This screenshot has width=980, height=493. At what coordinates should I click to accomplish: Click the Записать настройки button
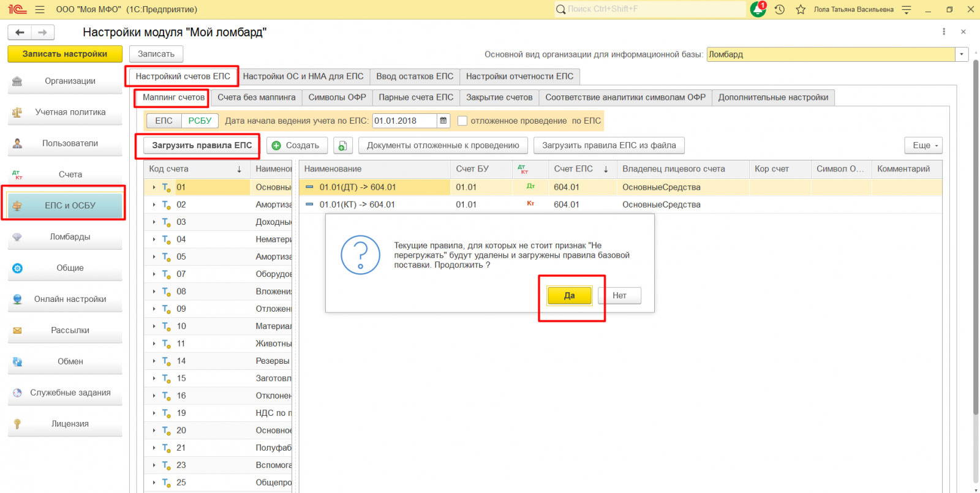(x=65, y=54)
